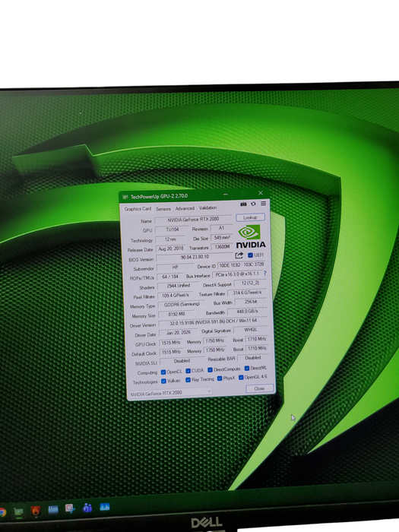Viewport: 399px width, 532px height.
Task: Click the Driver Version field
Action: coord(214,322)
